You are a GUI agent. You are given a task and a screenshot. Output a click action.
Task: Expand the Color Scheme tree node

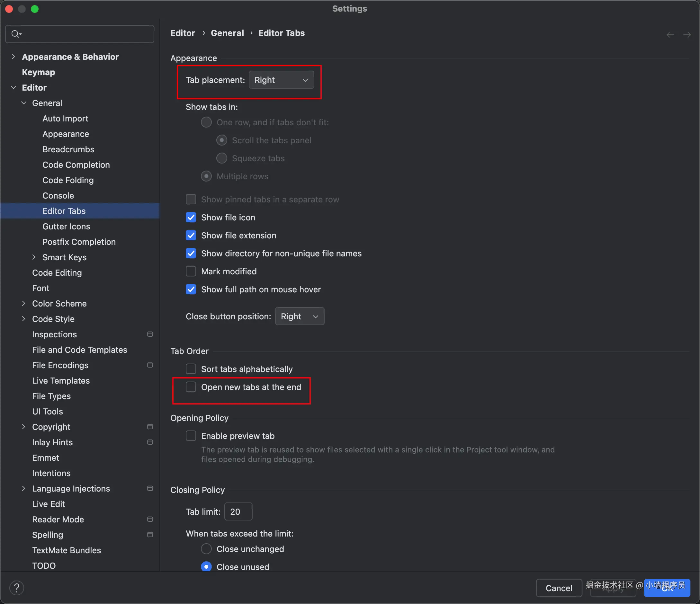[x=23, y=304]
